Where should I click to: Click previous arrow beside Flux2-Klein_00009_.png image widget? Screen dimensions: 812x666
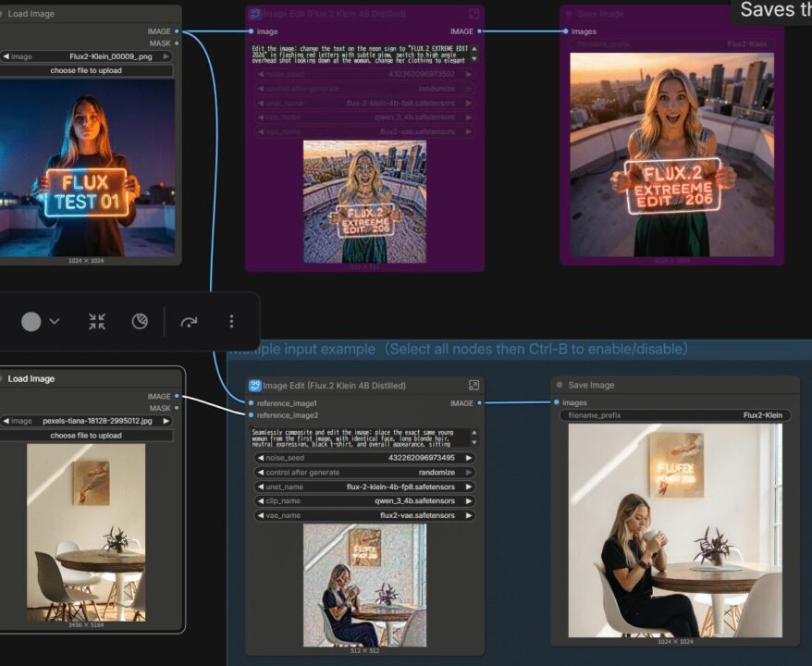[x=6, y=56]
